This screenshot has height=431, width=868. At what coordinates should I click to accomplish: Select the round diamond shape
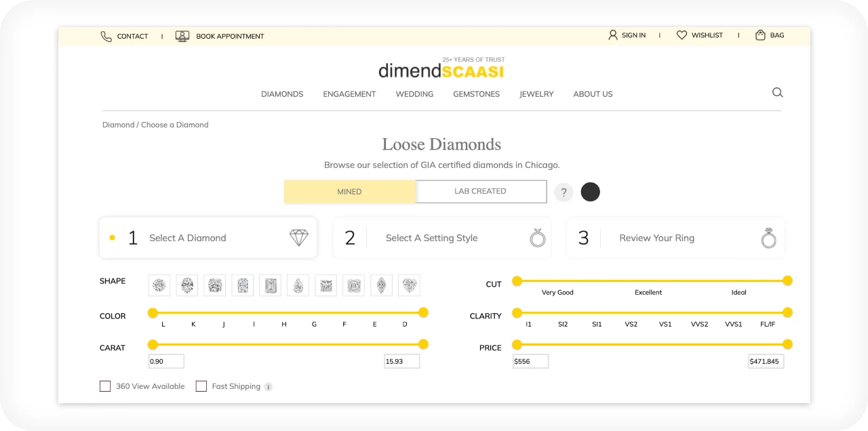coord(159,285)
